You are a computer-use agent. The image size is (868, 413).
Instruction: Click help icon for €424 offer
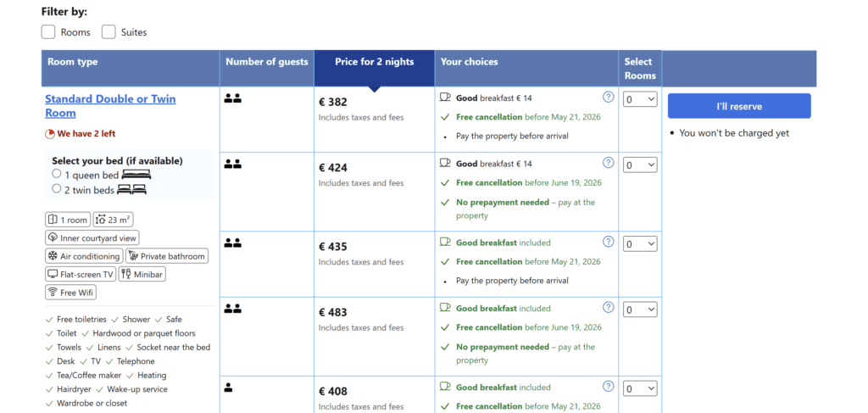[608, 163]
